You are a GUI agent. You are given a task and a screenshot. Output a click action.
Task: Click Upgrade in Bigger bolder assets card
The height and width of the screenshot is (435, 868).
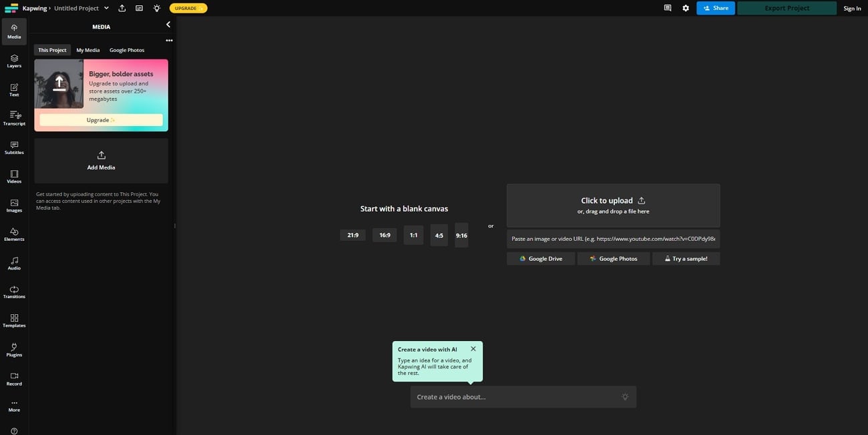[101, 120]
